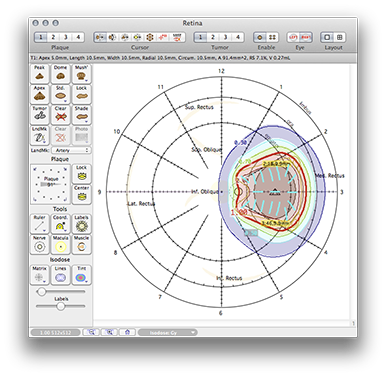
Task: Toggle the optic Nerve display
Action: [x=40, y=244]
